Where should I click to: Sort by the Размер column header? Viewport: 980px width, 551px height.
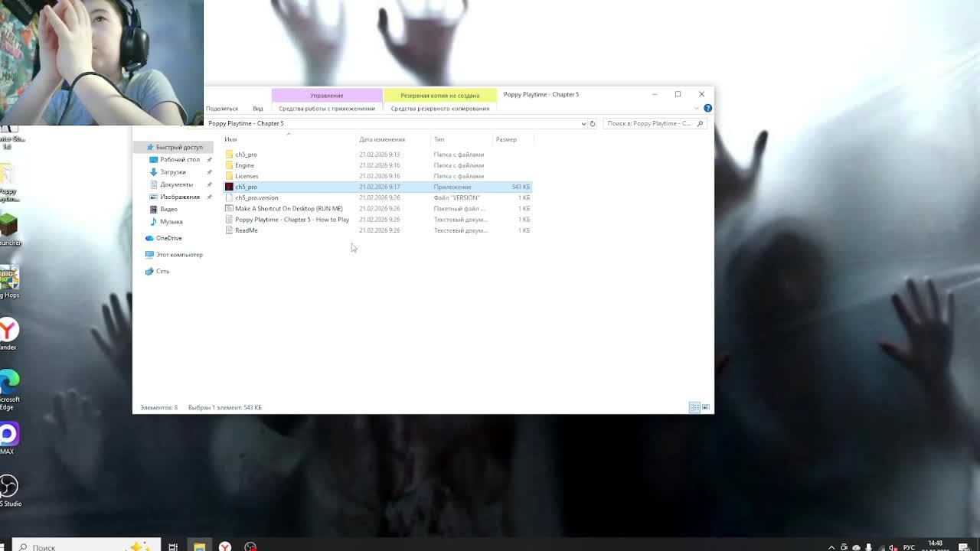pyautogui.click(x=512, y=139)
